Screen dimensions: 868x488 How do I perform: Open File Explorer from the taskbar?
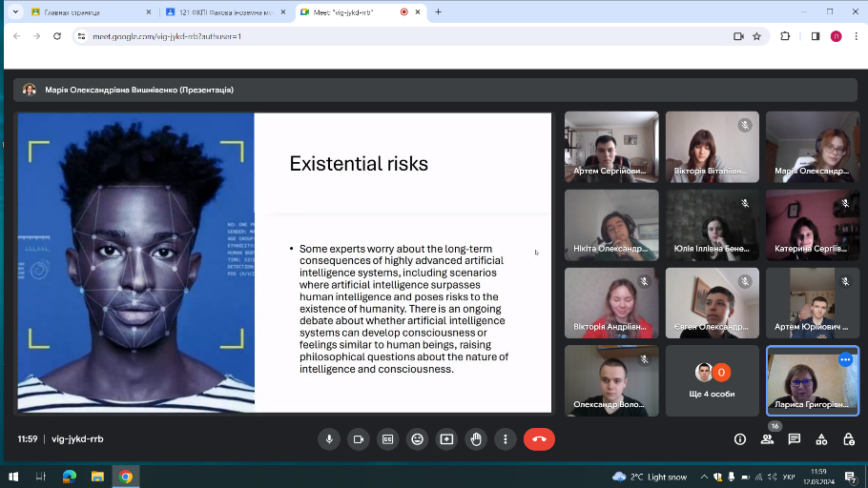(96, 476)
